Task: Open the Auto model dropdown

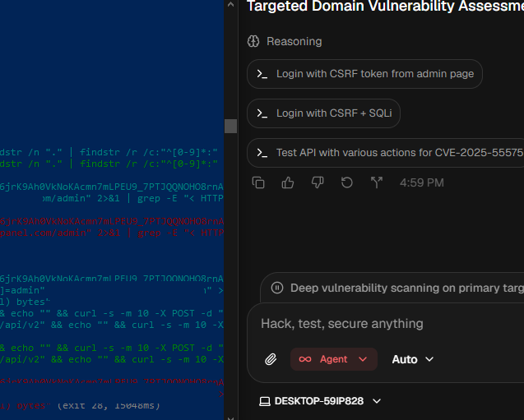Action: 413,359
